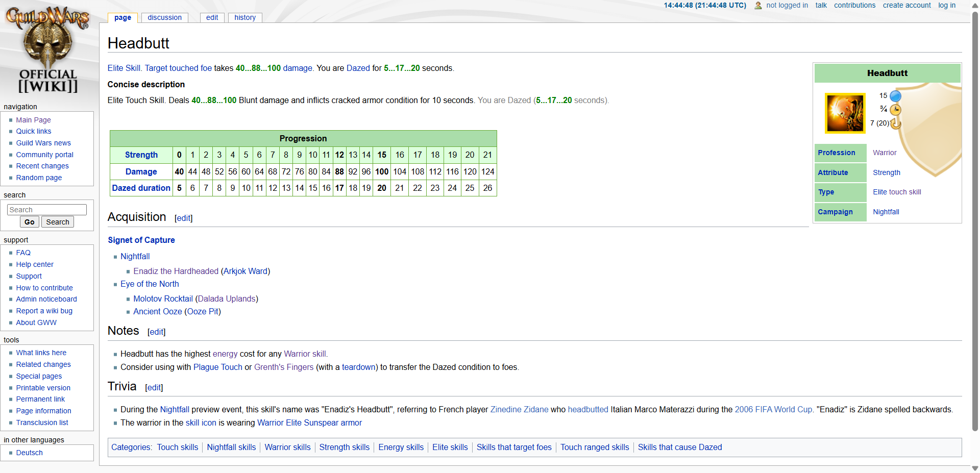The image size is (980, 473).
Task: Open the Elite touch skill type link
Action: (897, 192)
